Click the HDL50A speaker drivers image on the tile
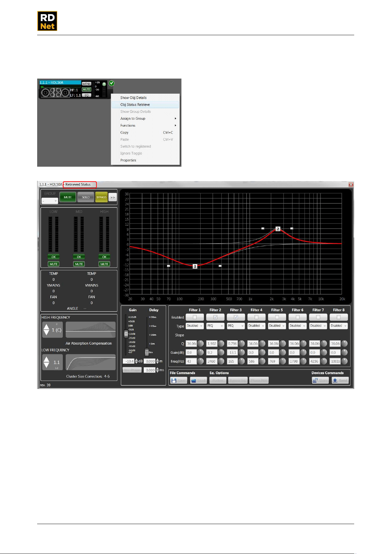Viewport: 392px width, 554px height. coord(55,93)
